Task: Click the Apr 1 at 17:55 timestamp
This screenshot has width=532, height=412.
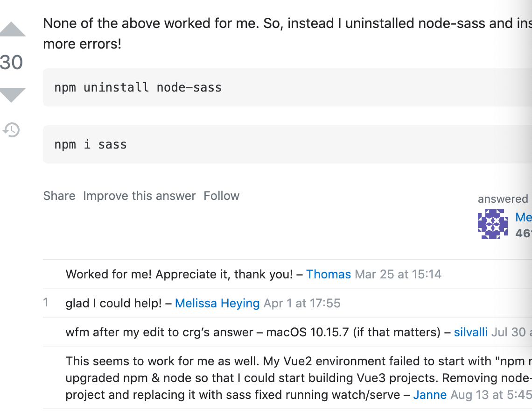Action: coord(302,303)
